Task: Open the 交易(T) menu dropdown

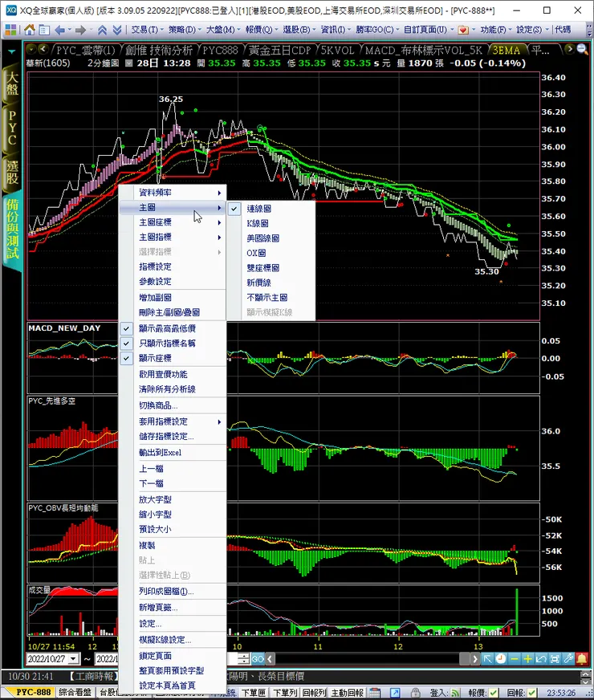Action: tap(147, 30)
